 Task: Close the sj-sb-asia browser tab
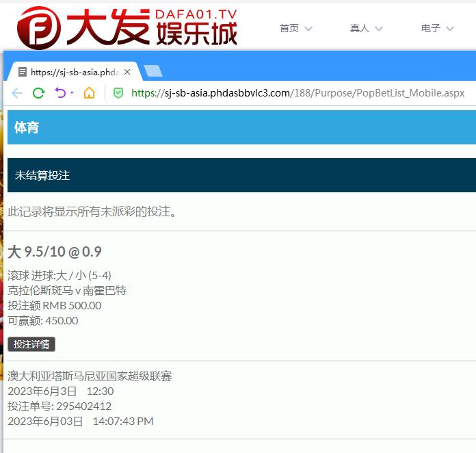click(x=127, y=72)
